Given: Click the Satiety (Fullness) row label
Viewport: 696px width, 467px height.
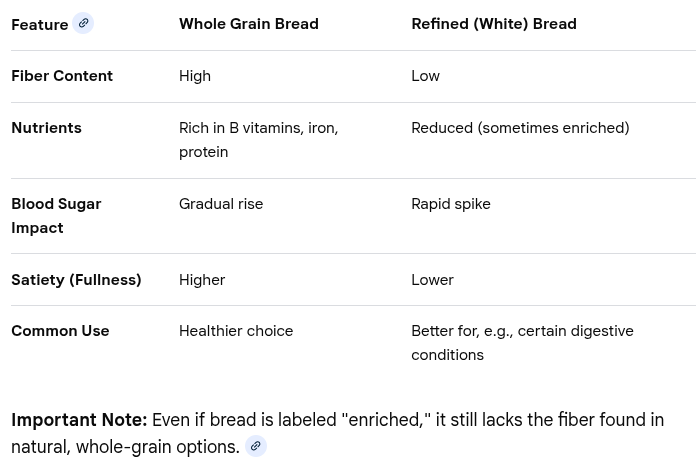Looking at the screenshot, I should [x=76, y=280].
